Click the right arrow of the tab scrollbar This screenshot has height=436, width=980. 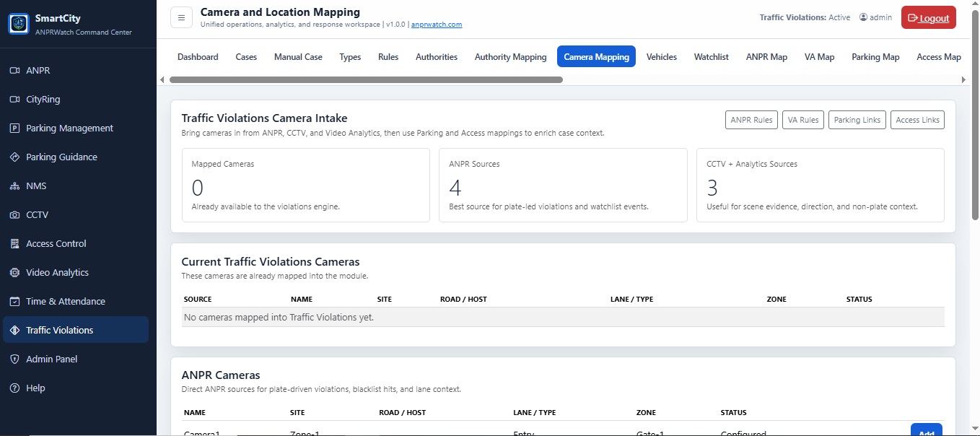(x=963, y=80)
